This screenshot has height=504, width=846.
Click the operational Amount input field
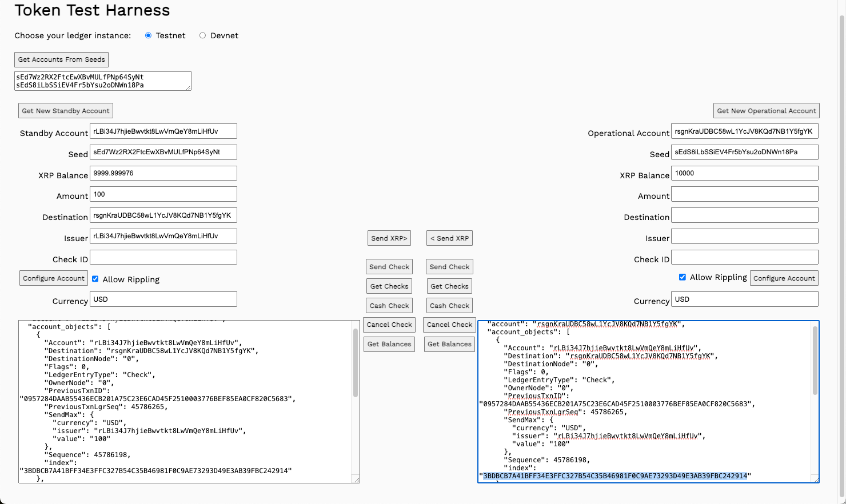pos(744,194)
